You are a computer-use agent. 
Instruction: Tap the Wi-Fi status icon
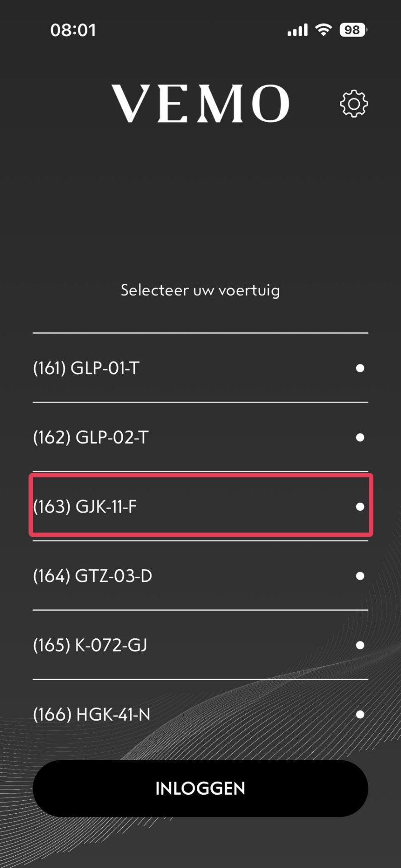point(324,30)
